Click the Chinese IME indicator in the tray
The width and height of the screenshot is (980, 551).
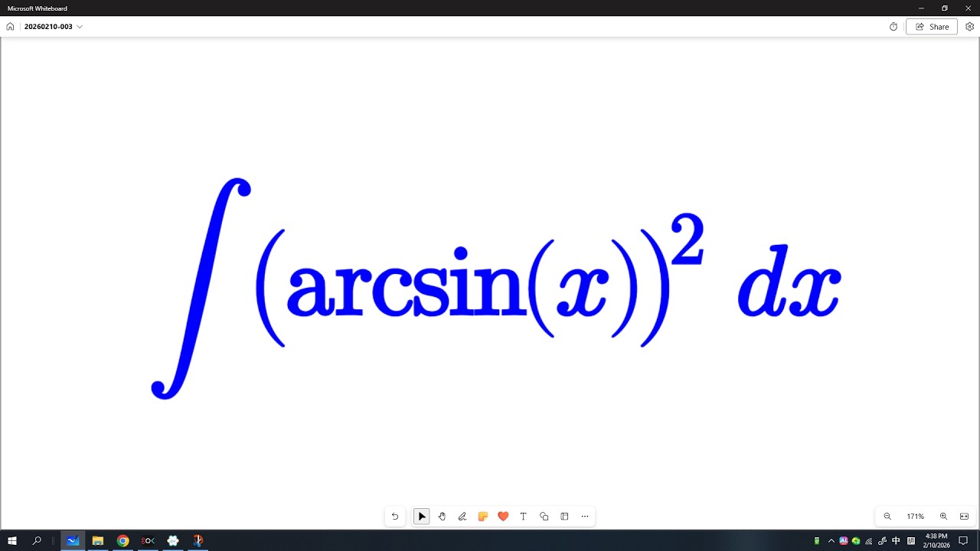pyautogui.click(x=896, y=541)
